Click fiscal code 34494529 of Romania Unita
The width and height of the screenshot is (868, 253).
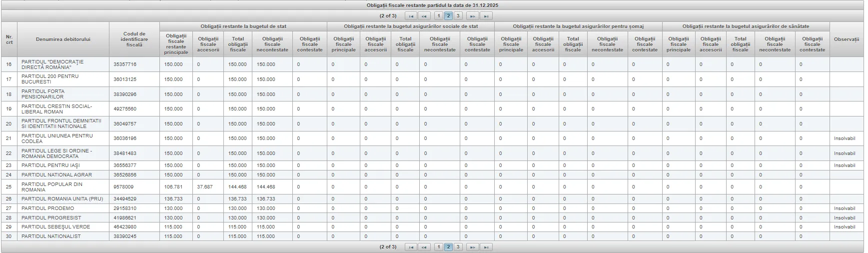pos(125,199)
